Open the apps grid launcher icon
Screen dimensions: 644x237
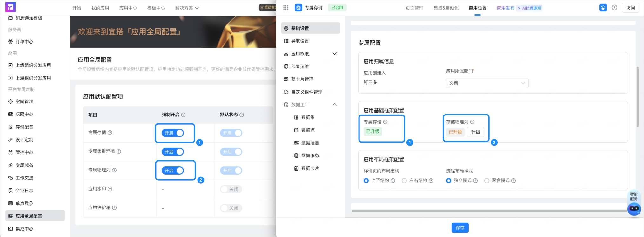[286, 8]
